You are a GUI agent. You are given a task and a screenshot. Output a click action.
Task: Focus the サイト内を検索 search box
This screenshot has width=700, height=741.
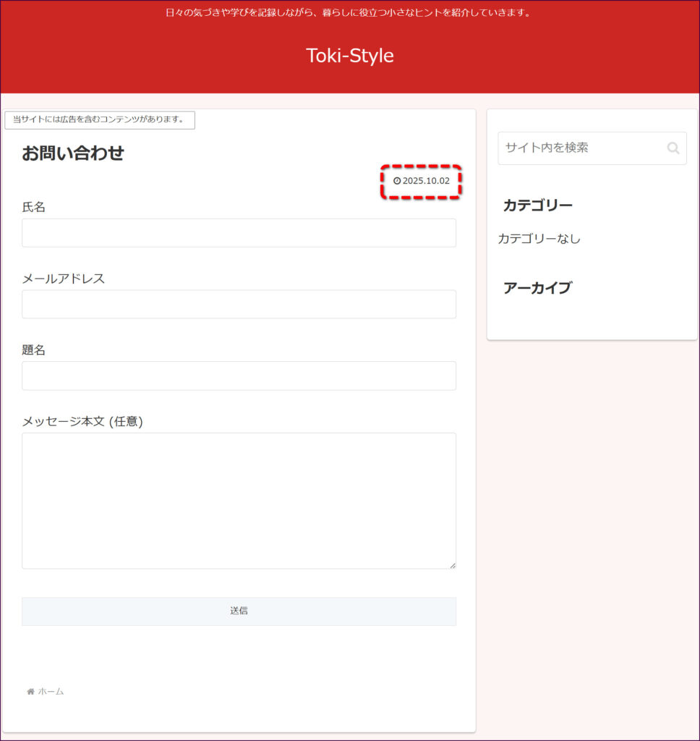(x=581, y=148)
